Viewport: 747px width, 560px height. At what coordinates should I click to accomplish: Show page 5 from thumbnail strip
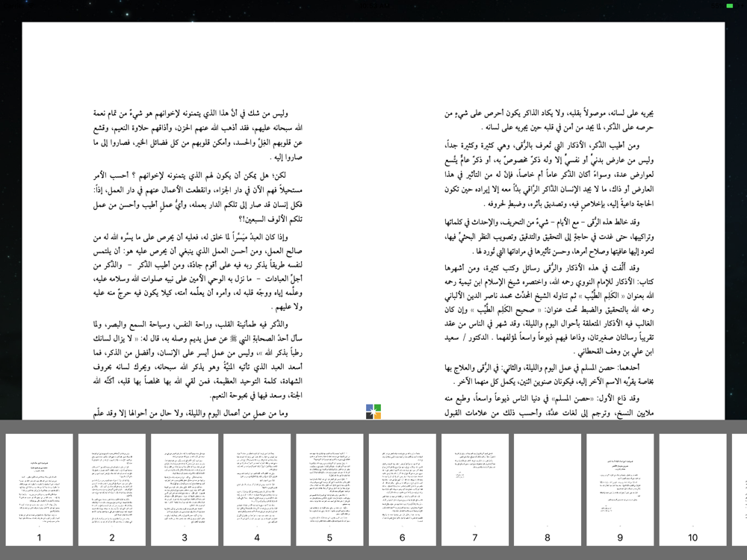click(x=329, y=490)
